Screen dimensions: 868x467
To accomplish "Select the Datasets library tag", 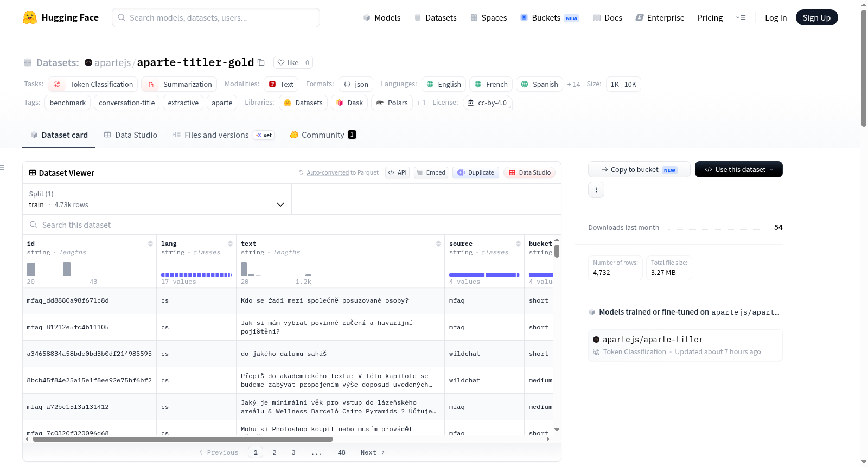I will tap(303, 103).
